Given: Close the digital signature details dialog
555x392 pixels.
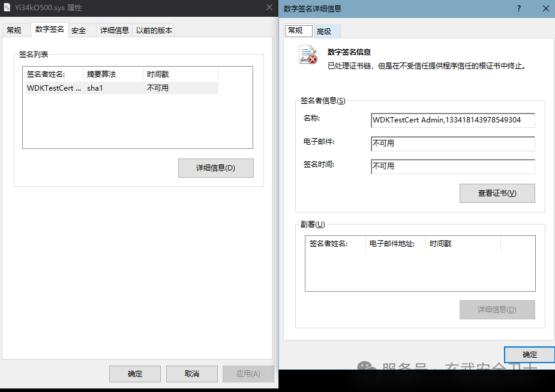Looking at the screenshot, I should point(545,8).
